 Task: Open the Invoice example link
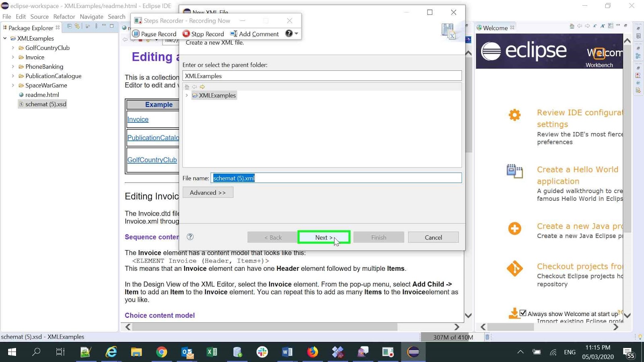click(138, 119)
